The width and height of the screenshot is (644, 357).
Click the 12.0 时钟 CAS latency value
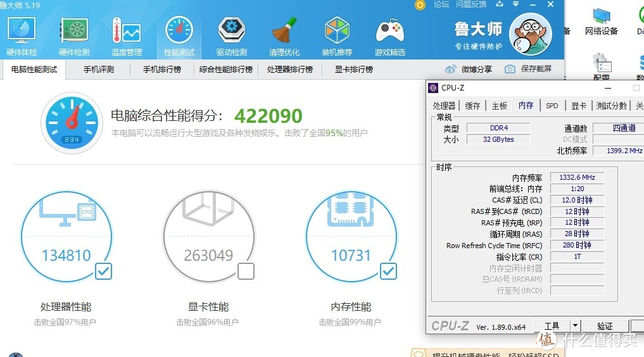(577, 200)
